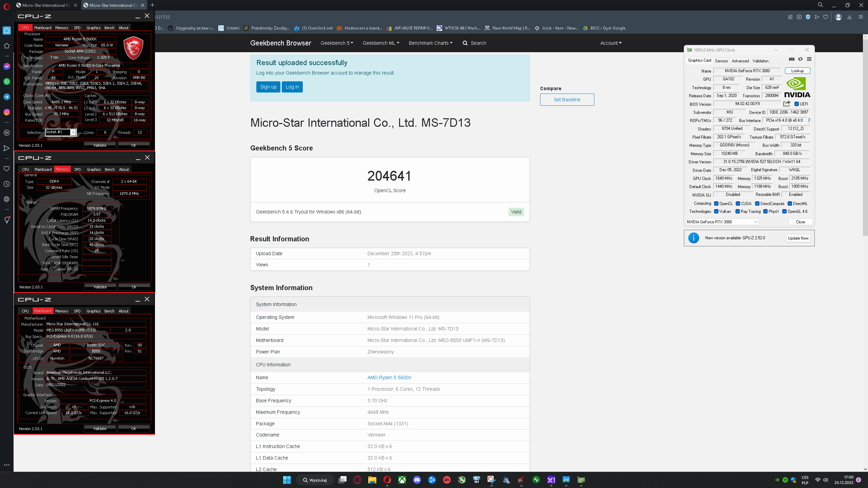The image size is (868, 488).
Task: Toggle the UEFI checkbox in GPU-Z
Action: click(x=797, y=104)
